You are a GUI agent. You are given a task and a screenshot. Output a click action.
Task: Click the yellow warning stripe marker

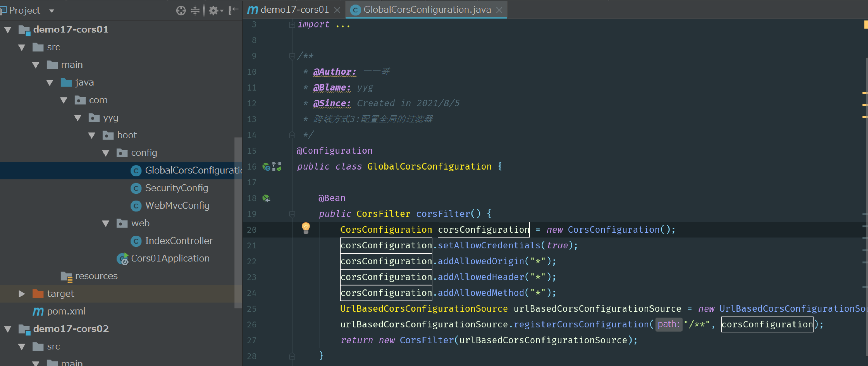click(x=865, y=93)
